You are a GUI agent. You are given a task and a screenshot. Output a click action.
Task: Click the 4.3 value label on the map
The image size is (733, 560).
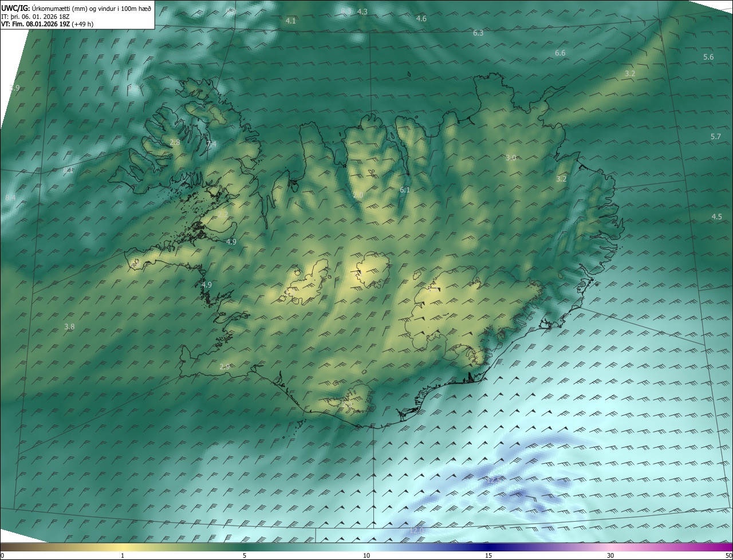coord(362,11)
